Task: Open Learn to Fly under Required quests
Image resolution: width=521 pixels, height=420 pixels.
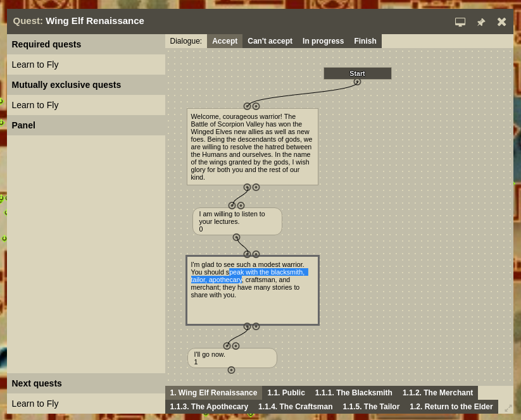Action: [x=35, y=65]
